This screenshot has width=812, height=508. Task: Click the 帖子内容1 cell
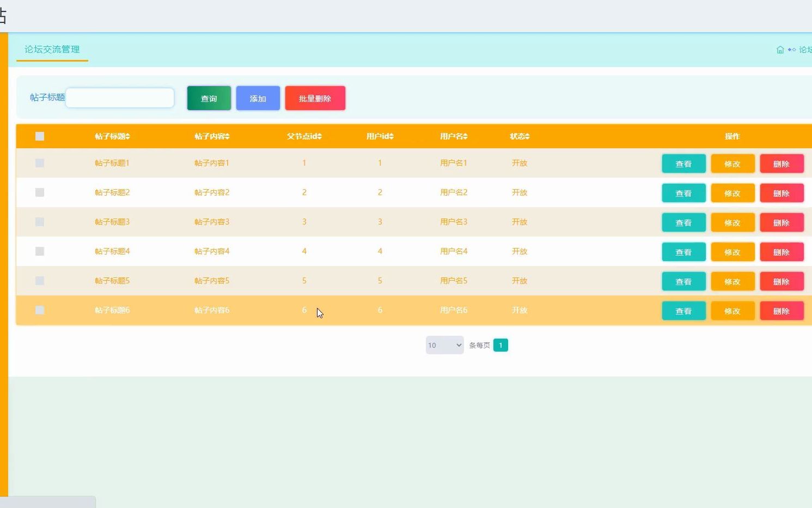point(212,163)
